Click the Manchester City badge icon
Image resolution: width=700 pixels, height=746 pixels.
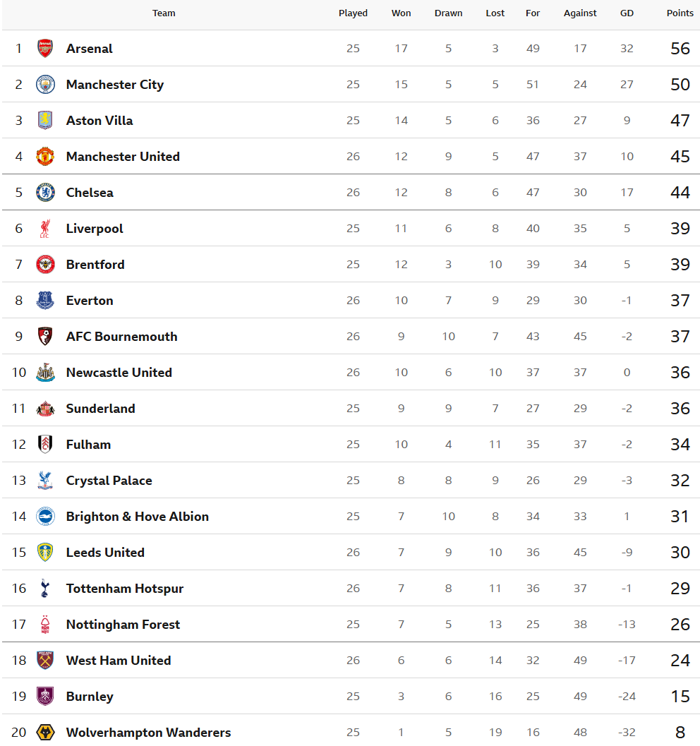coord(45,85)
